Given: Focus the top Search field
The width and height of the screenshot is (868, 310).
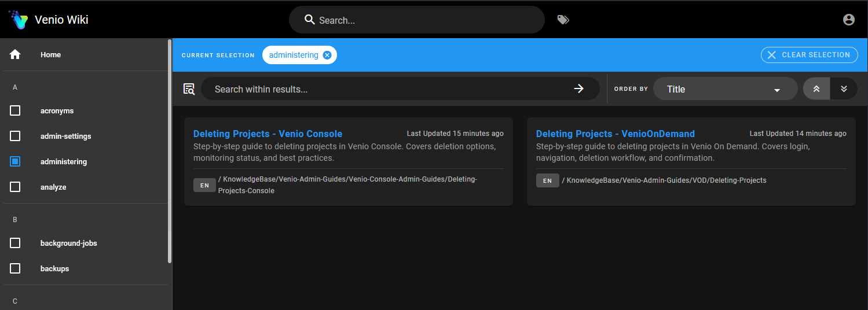Looking at the screenshot, I should click(417, 20).
